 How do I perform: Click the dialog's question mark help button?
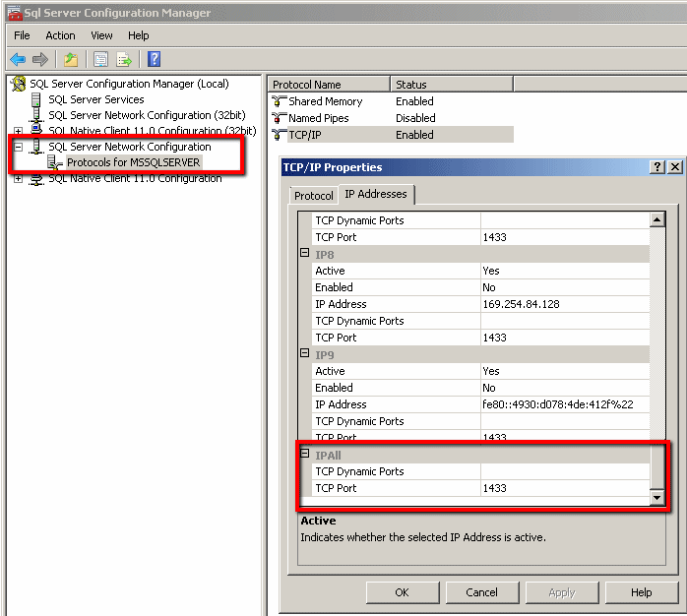657,167
